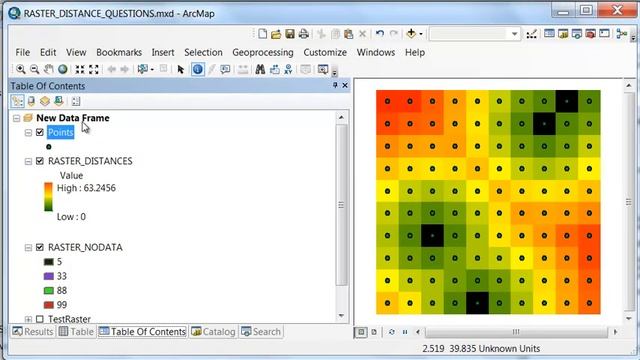
Task: Open the Python window icon
Action: point(604,34)
